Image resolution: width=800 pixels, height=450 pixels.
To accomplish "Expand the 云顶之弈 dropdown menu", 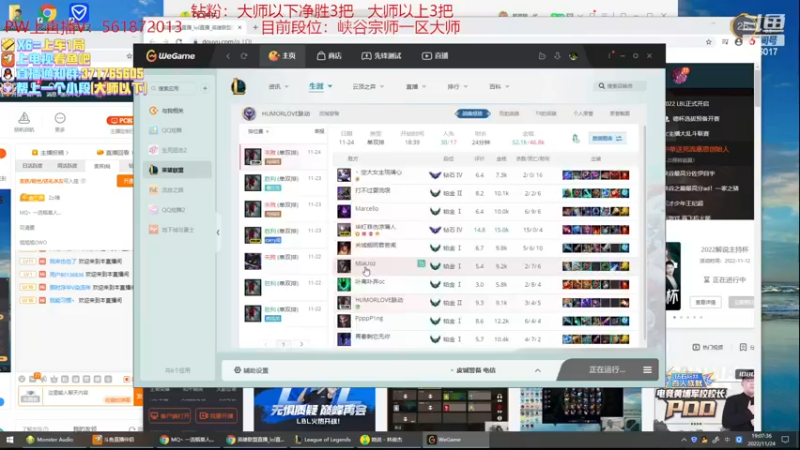I will [368, 87].
